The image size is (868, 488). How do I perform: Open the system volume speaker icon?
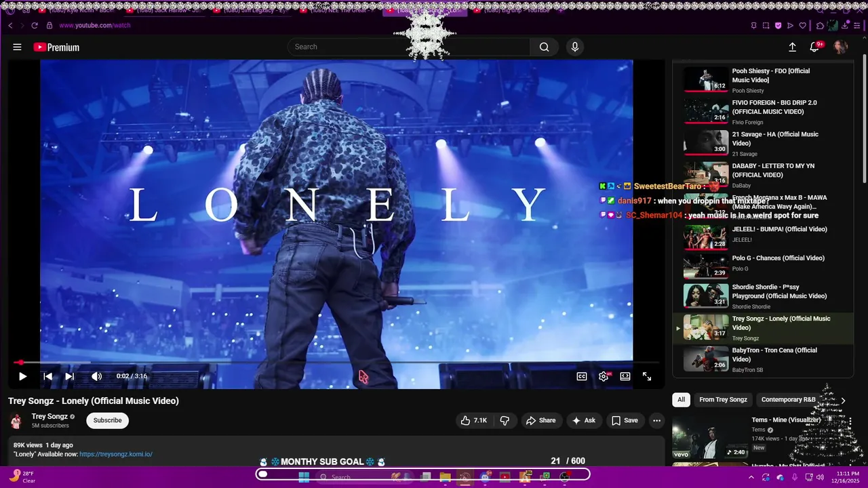820,477
